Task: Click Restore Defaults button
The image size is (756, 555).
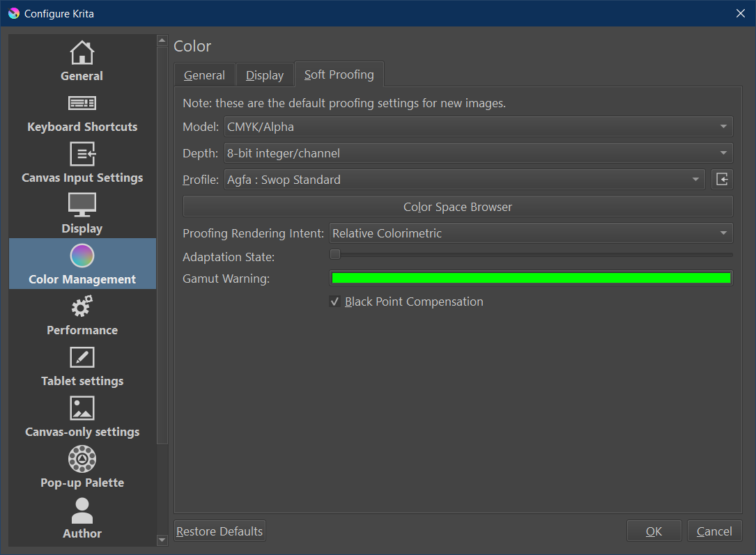Action: [219, 531]
